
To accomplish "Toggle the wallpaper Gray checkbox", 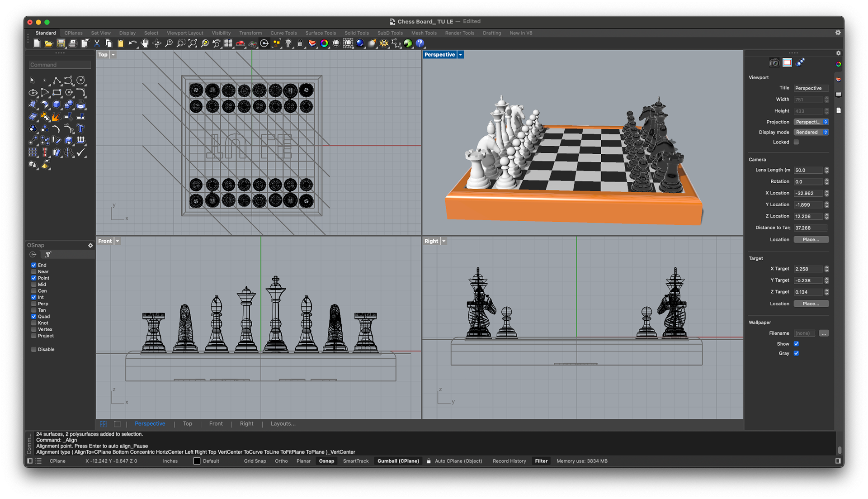I will coord(796,353).
